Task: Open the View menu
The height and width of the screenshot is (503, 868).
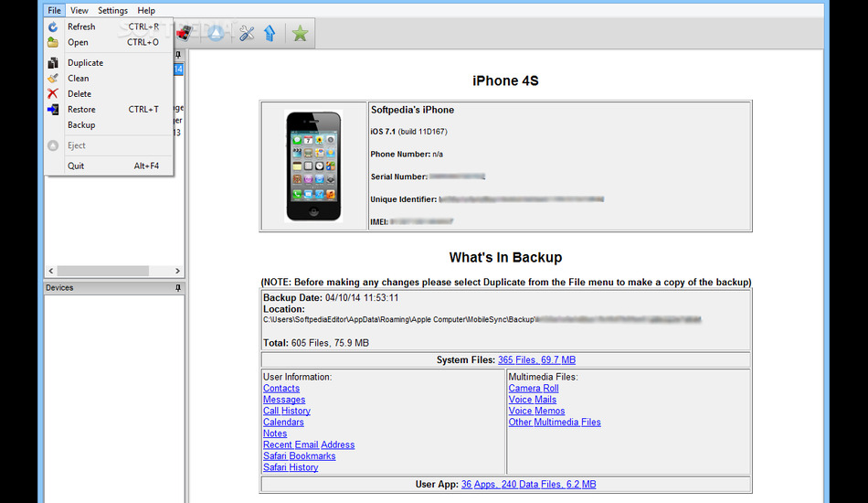Action: (79, 11)
